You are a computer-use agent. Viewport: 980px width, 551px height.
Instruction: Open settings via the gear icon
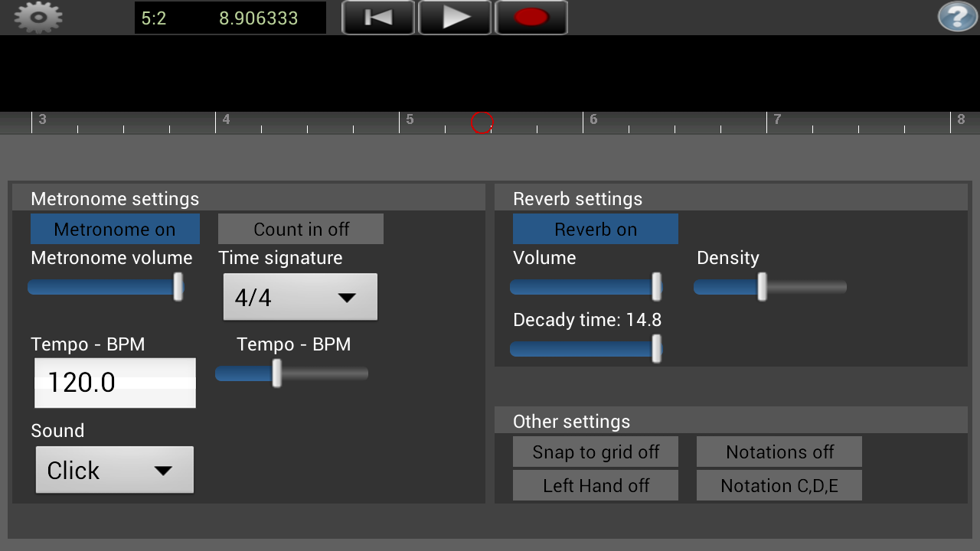(x=38, y=17)
